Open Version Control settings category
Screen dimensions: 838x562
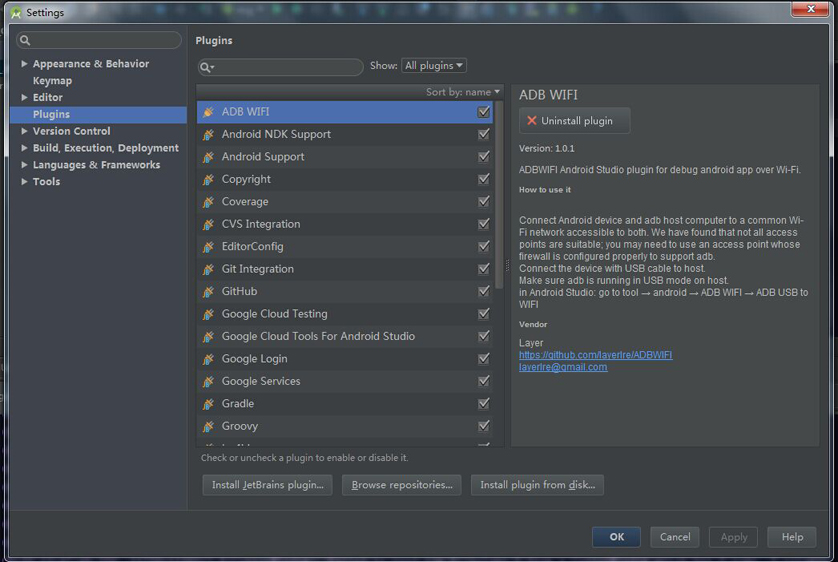point(72,131)
